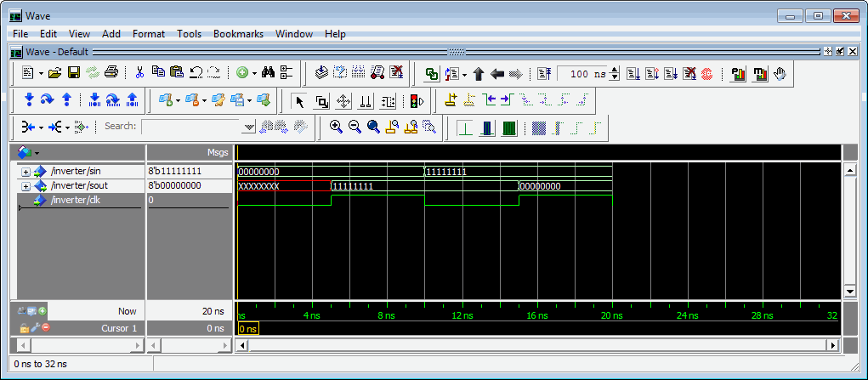Switch to the pan mode tool
The height and width of the screenshot is (380, 868).
[343, 101]
